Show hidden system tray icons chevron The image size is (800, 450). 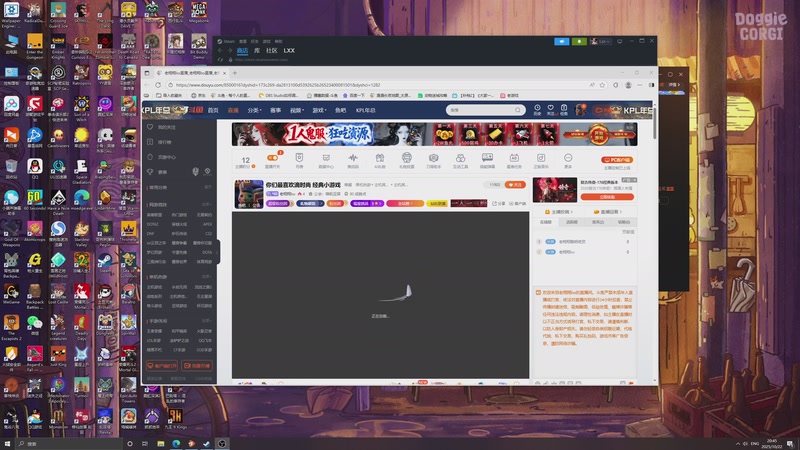[738, 443]
